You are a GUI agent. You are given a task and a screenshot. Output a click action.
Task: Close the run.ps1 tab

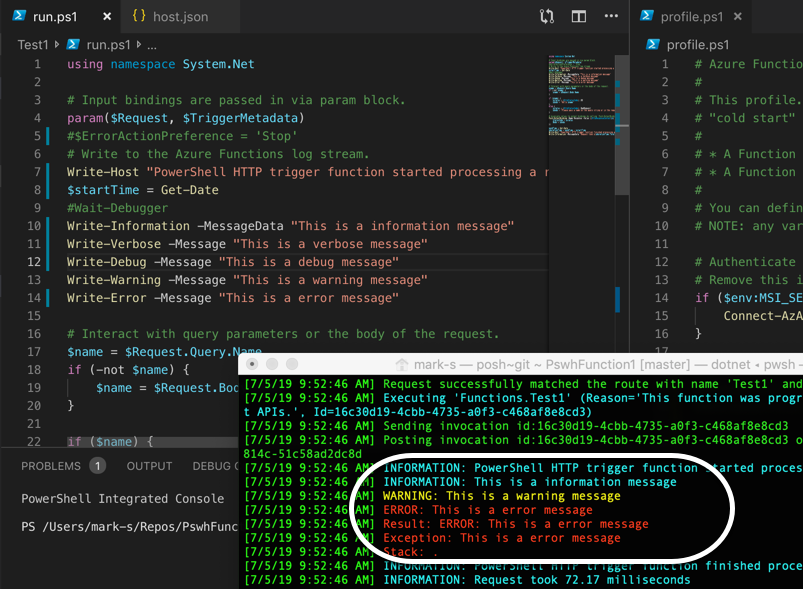coord(107,16)
